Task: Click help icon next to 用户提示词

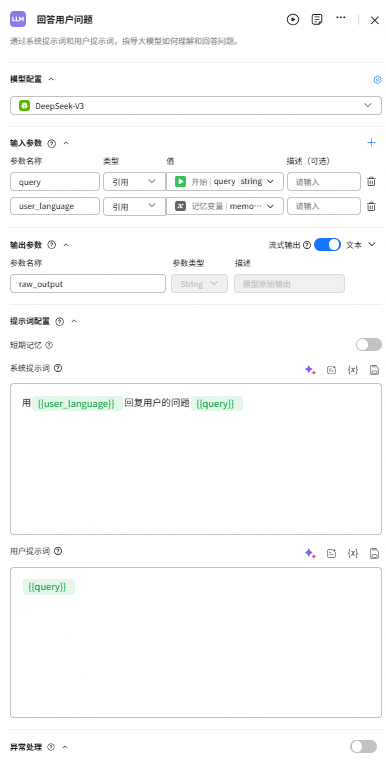Action: [x=58, y=551]
